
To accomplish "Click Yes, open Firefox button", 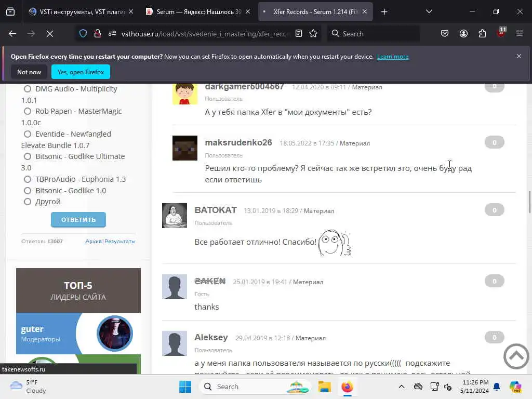I will tap(81, 72).
